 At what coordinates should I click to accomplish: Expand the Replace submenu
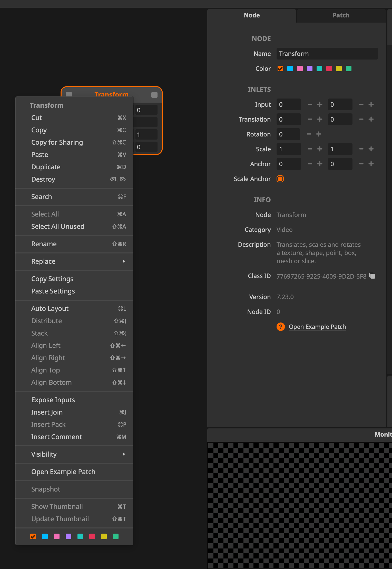click(x=74, y=261)
